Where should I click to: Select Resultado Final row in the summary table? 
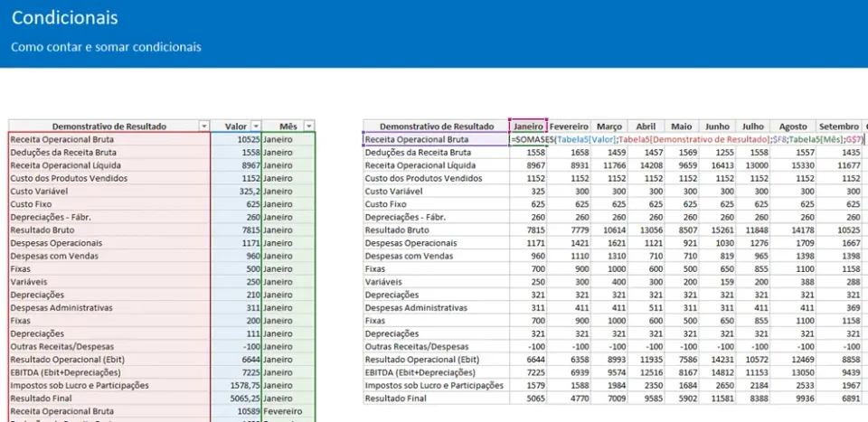coord(436,399)
